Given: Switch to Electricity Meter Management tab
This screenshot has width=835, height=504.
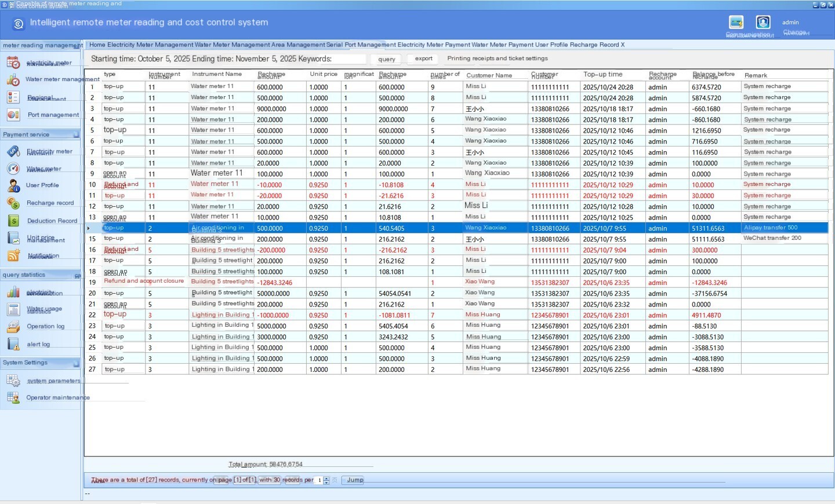Looking at the screenshot, I should pos(150,45).
